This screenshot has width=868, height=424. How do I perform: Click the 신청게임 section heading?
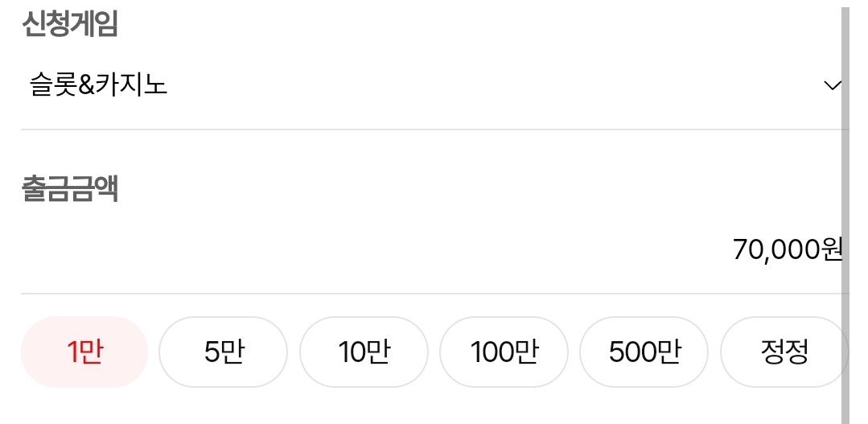pos(70,25)
